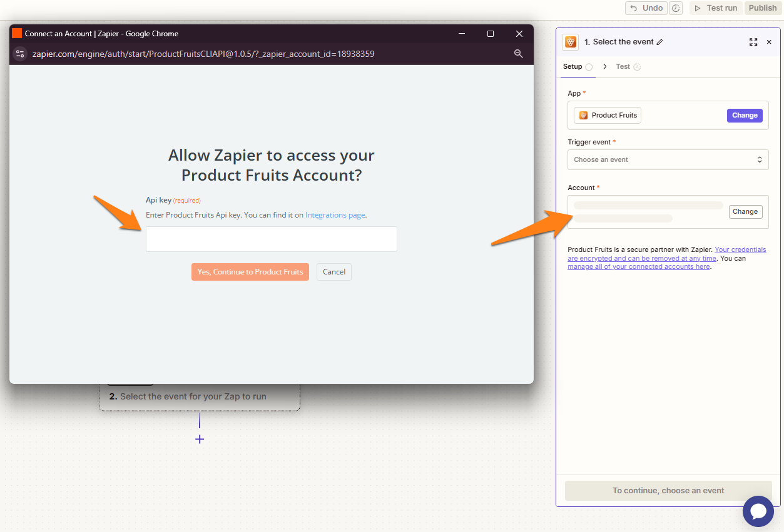Viewport: 784px width, 532px height.
Task: Rename step with the pencil icon
Action: coord(659,42)
